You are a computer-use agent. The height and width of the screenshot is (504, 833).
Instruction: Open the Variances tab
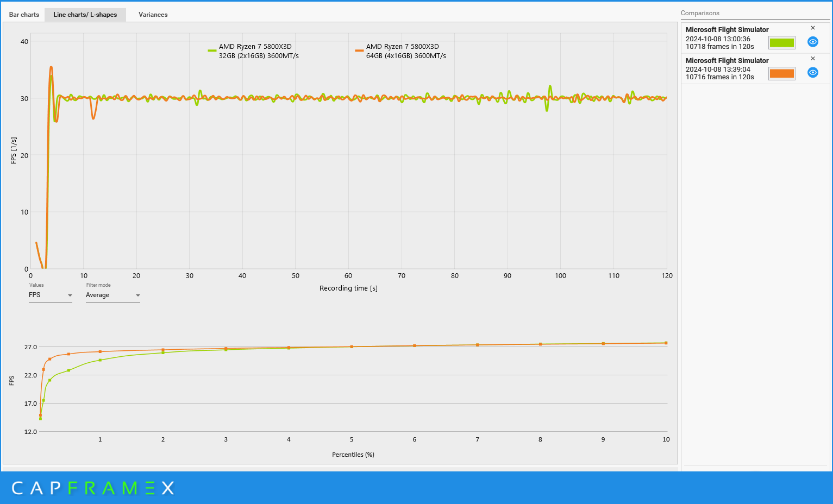153,15
